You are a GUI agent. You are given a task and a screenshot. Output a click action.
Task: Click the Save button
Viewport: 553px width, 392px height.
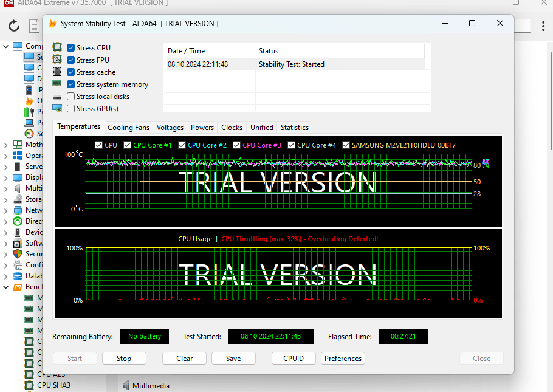click(x=233, y=358)
